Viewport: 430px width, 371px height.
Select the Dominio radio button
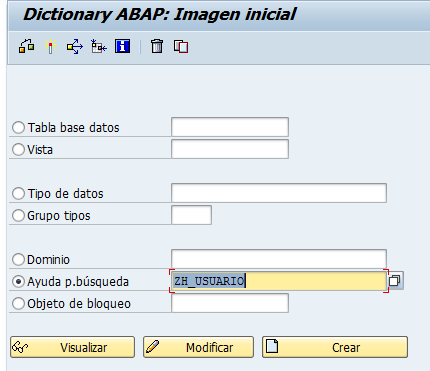click(18, 259)
